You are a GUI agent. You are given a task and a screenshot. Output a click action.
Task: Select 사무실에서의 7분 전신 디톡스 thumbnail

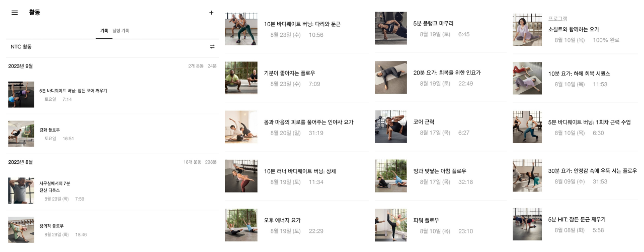click(x=21, y=191)
